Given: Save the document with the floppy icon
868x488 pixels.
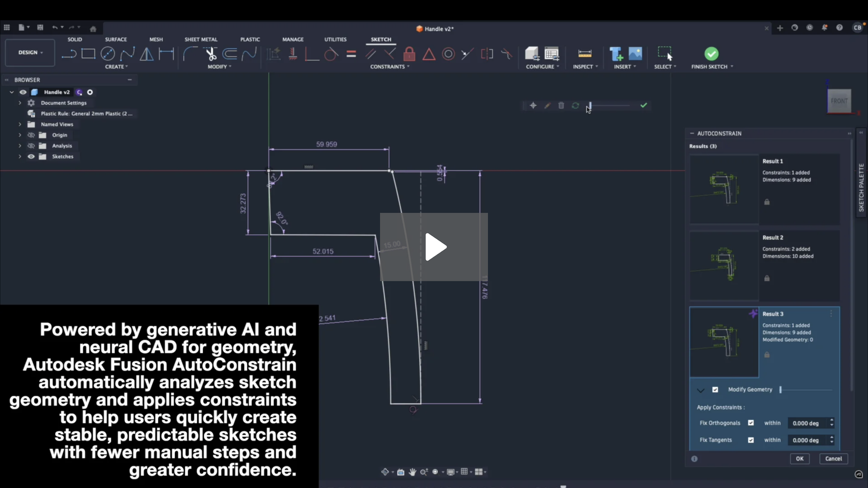Looking at the screenshot, I should [40, 28].
